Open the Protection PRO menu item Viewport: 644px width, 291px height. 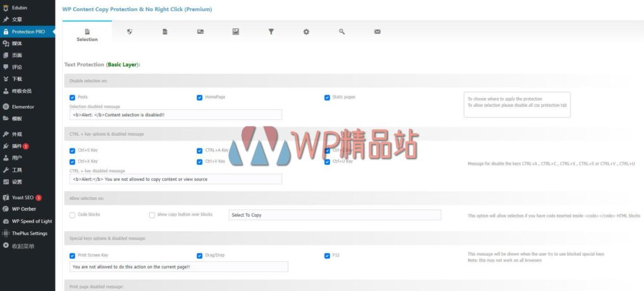(x=28, y=31)
